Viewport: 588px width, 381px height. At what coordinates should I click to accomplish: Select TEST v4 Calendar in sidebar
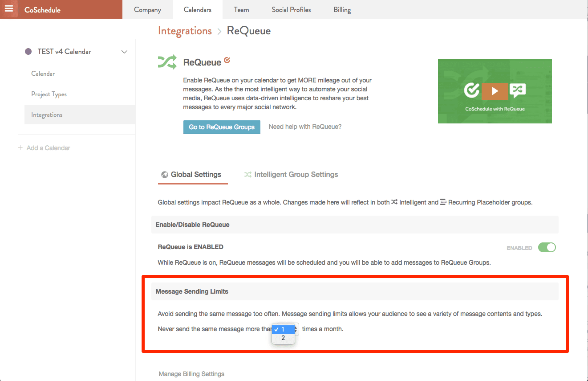65,52
